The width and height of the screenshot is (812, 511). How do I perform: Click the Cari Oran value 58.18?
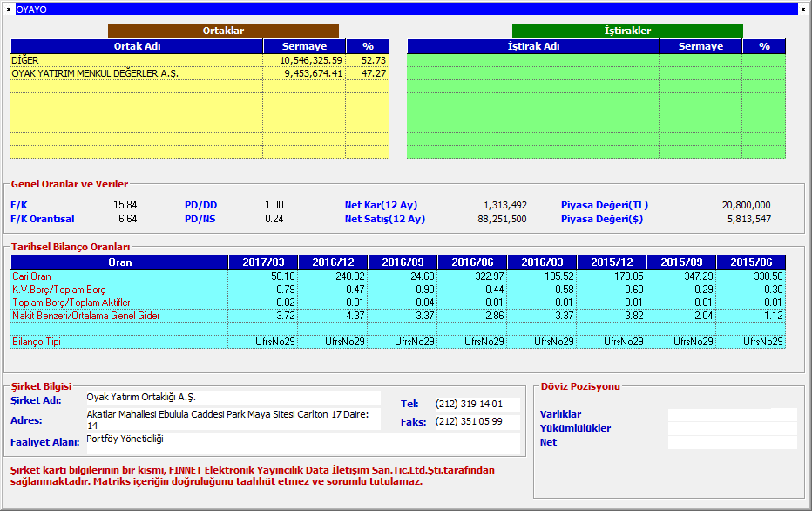283,276
